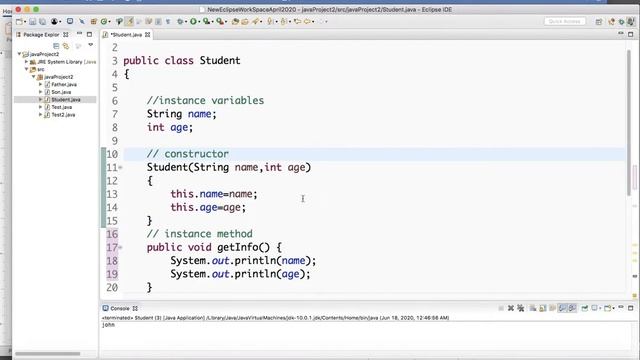Click the Search flashlight toolbar icon
Viewport: 640px width, 360px height.
256,21
